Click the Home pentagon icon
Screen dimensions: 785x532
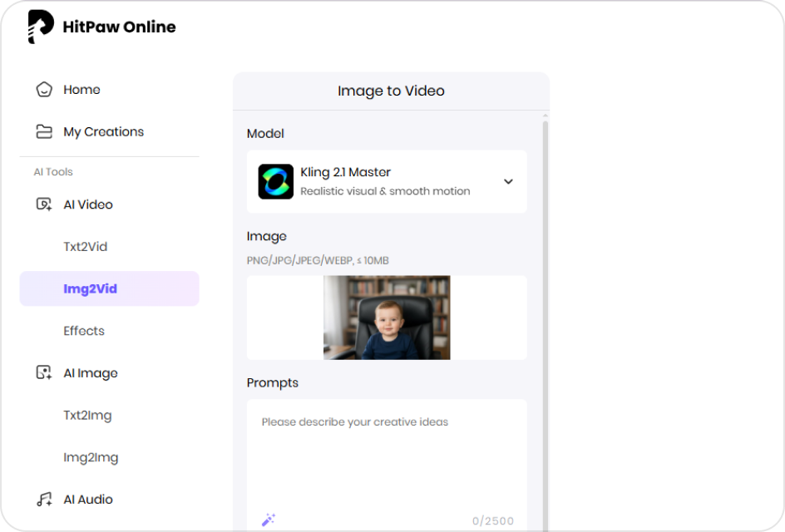coord(44,90)
